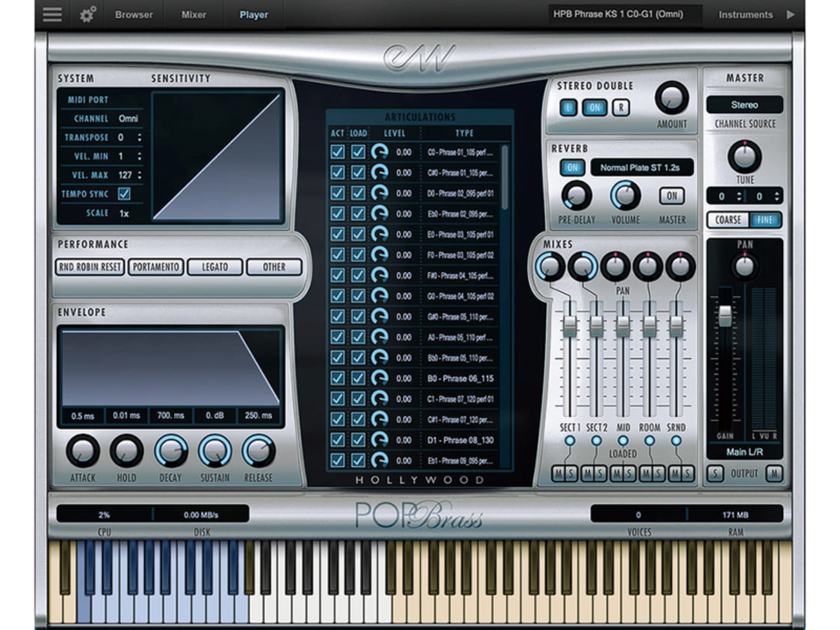Select COARSE tuning mode
The height and width of the screenshot is (630, 840).
point(728,220)
